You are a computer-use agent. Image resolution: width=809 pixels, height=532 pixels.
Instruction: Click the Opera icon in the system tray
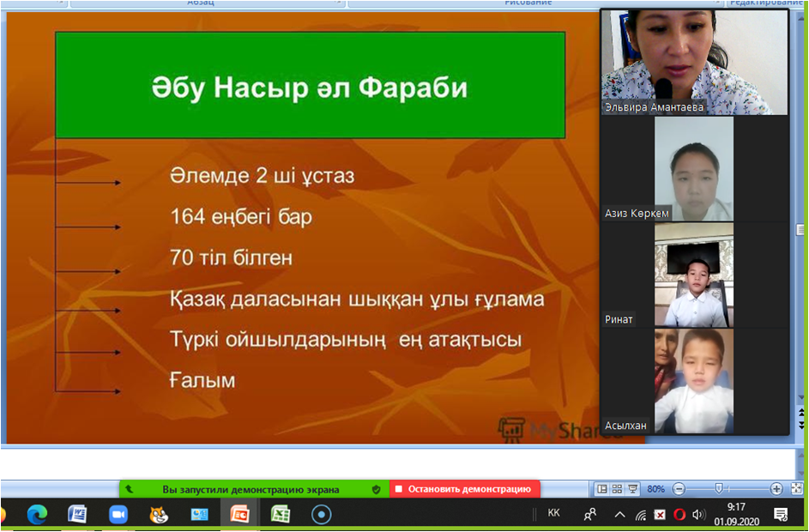tap(679, 515)
